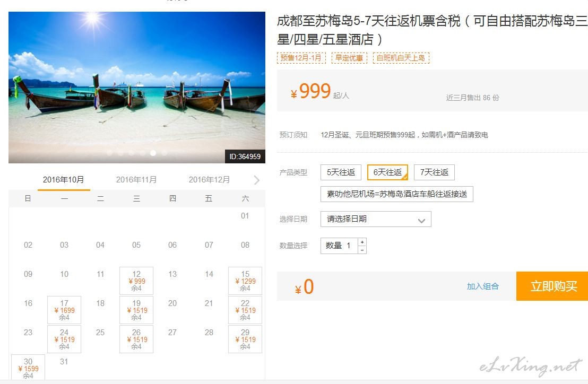Go to the last photo carousel dot
Image resolution: width=588 pixels, height=384 pixels.
coord(164,153)
